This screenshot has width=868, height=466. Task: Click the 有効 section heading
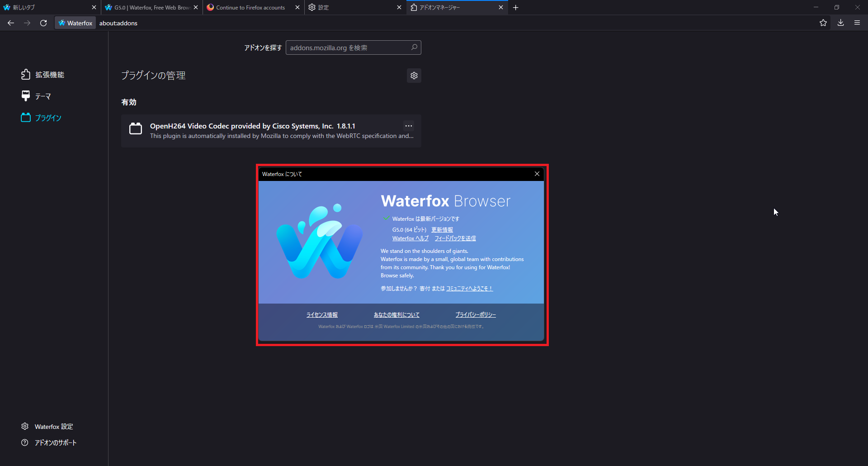click(129, 102)
